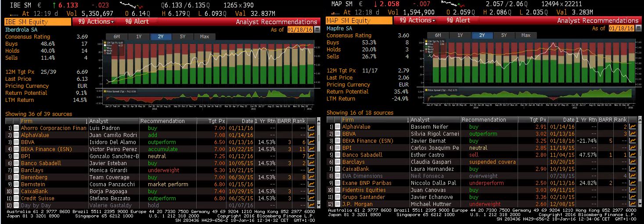The image size is (644, 224).
Task: Click BARR column header in MAP table
Action: 605,119
